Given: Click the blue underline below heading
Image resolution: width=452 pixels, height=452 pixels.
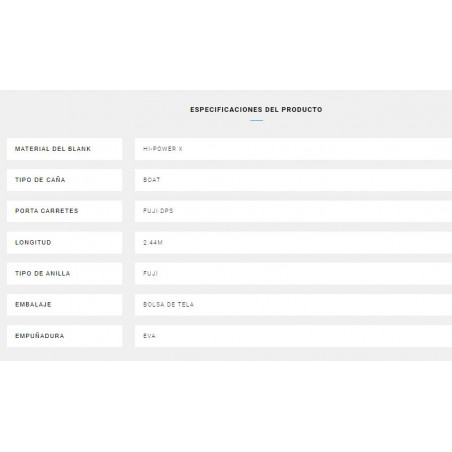Looking at the screenshot, I should [x=257, y=120].
